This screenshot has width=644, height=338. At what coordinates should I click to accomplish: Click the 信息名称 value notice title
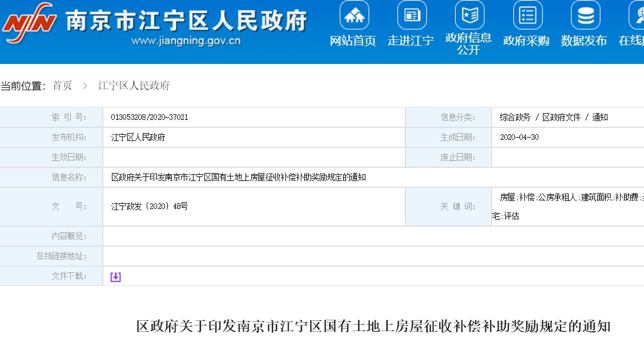238,178
